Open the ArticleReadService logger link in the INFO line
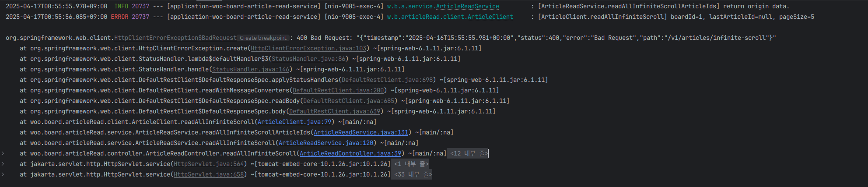Screen dimensions: 868x187 [x=468, y=7]
